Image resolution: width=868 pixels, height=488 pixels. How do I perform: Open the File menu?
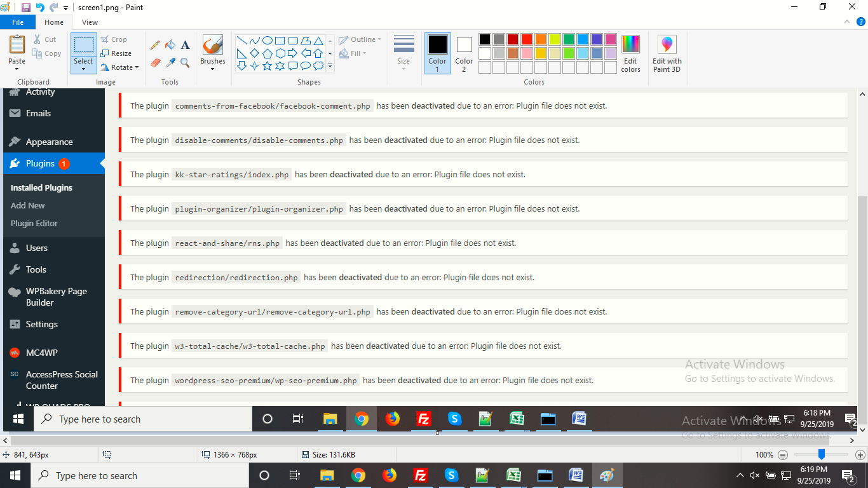(x=18, y=22)
